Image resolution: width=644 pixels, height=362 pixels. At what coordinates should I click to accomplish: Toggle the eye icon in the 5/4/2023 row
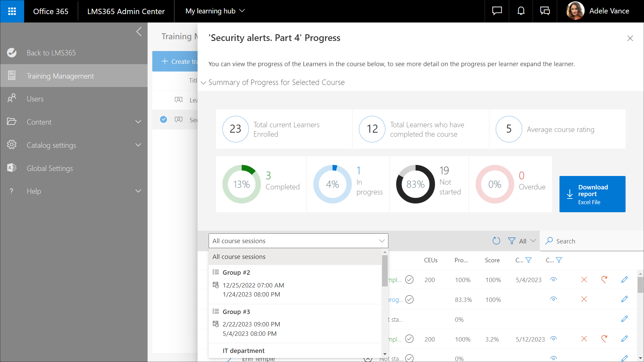click(553, 279)
